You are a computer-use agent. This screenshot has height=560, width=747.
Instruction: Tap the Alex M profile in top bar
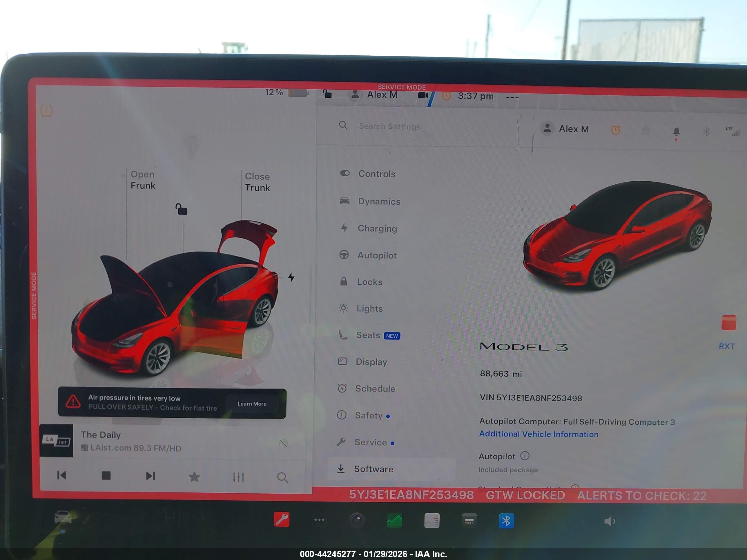point(374,94)
